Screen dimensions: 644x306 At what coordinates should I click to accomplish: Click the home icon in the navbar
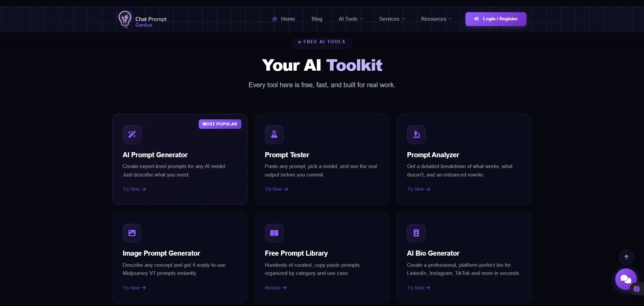[275, 19]
